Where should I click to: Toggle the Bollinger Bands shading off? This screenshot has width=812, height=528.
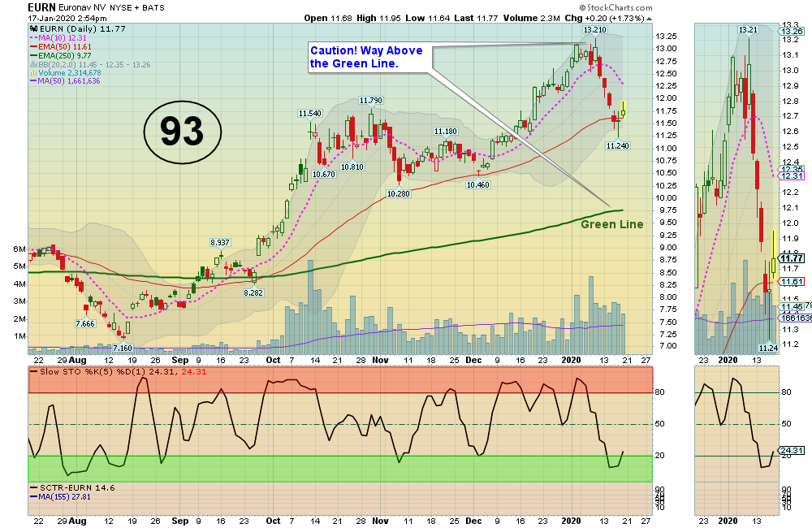coord(32,64)
